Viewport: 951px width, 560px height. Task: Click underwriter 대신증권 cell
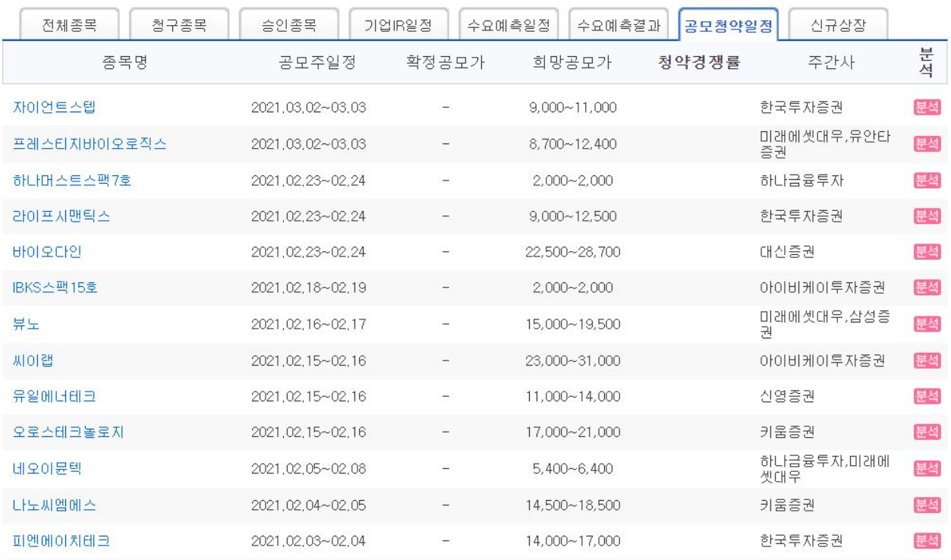[787, 253]
